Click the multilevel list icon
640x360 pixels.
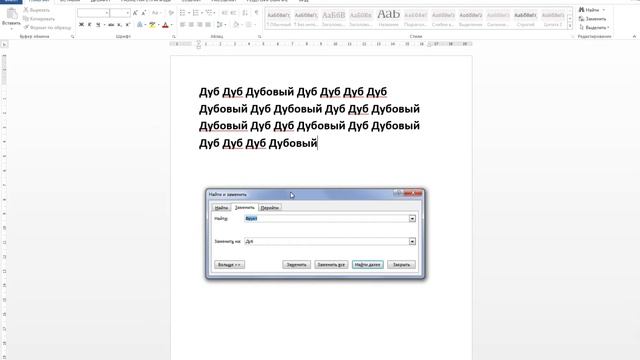click(209, 13)
